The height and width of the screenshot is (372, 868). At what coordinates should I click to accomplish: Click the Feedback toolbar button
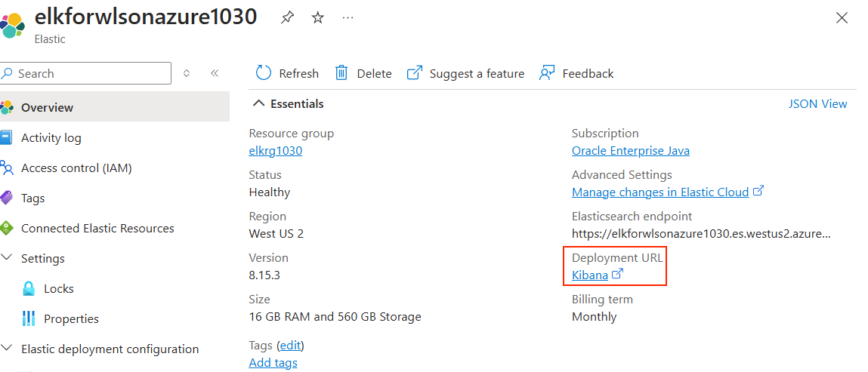[576, 73]
